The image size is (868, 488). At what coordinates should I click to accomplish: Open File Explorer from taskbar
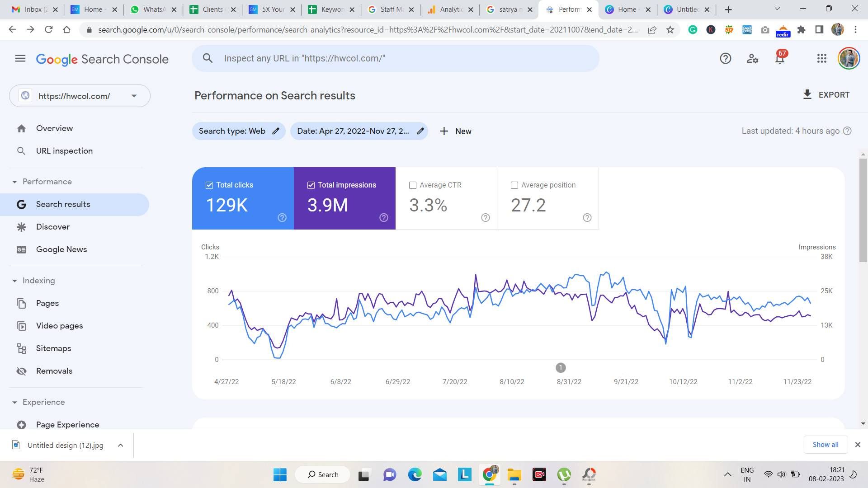(x=514, y=474)
